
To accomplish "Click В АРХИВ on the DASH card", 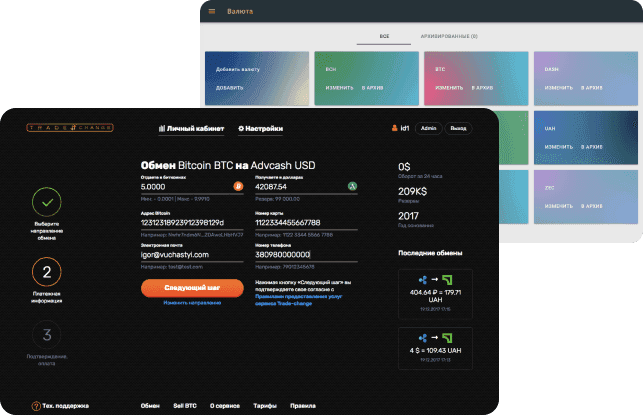I will click(592, 88).
